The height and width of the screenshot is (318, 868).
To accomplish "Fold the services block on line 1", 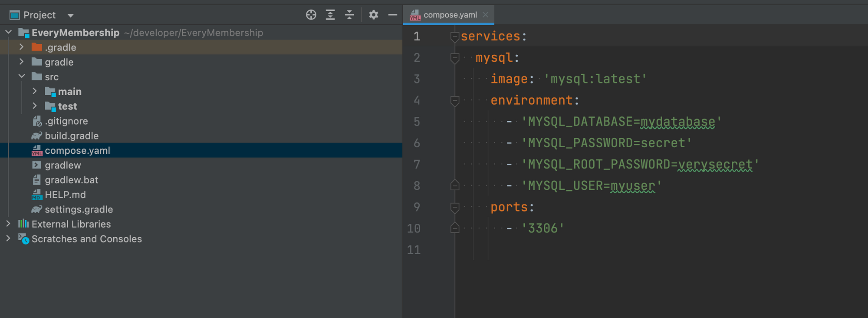I will click(455, 37).
